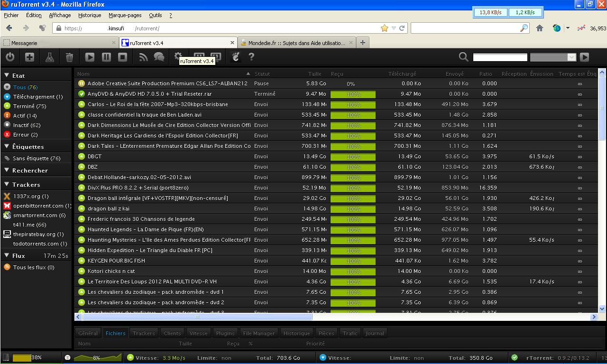The width and height of the screenshot is (607, 364).
Task: Open a new Firefox tab with plus button
Action: tap(363, 43)
